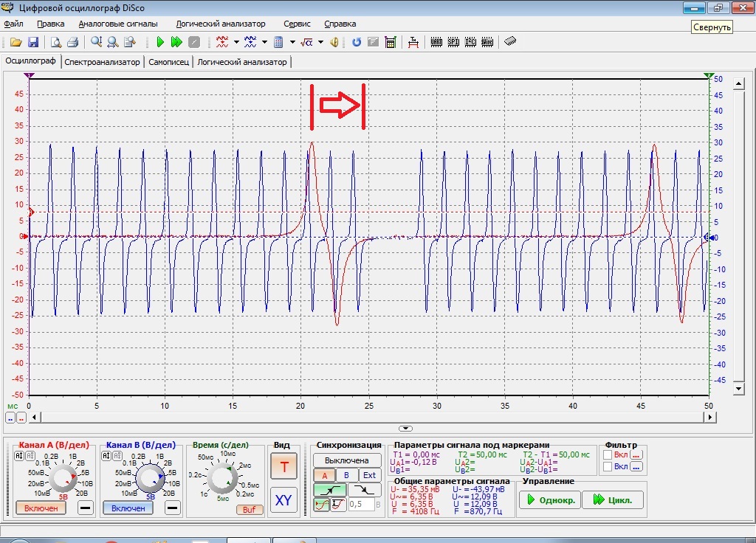
Task: Click the blue refresh arrow icon
Action: coord(357,42)
